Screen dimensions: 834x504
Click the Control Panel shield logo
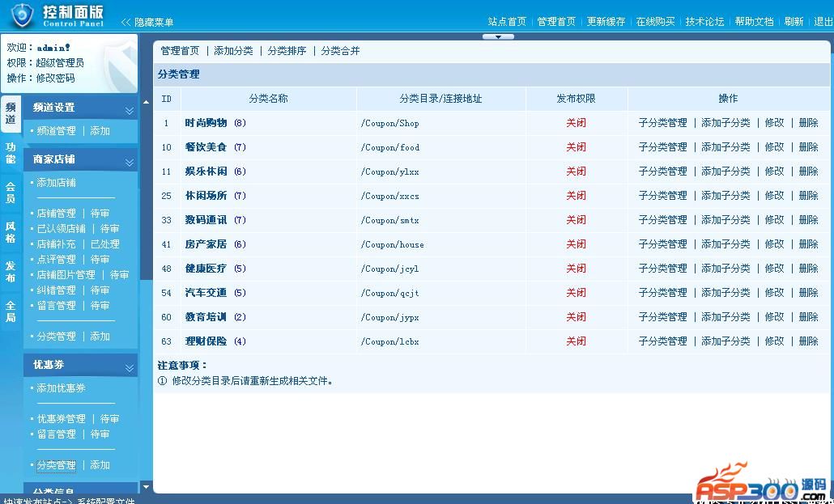pyautogui.click(x=22, y=15)
